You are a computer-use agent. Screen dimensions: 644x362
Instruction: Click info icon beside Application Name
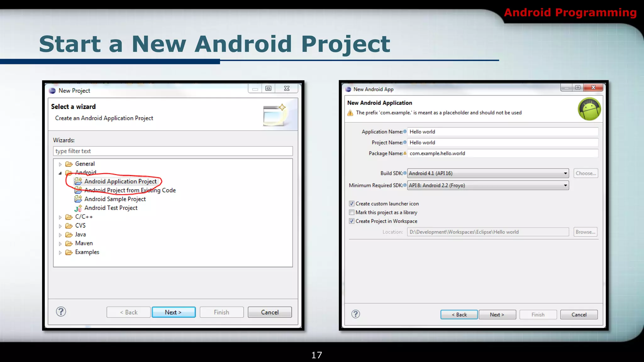405,131
